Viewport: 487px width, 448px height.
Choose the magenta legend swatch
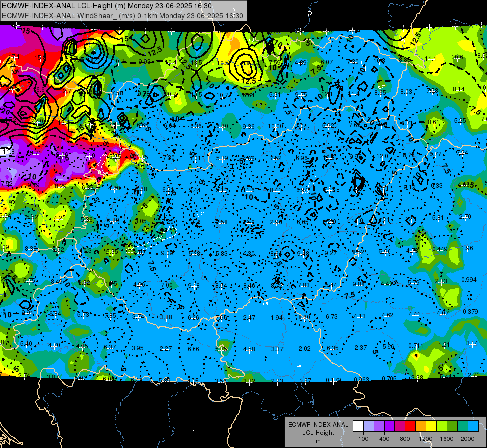coord(400,426)
